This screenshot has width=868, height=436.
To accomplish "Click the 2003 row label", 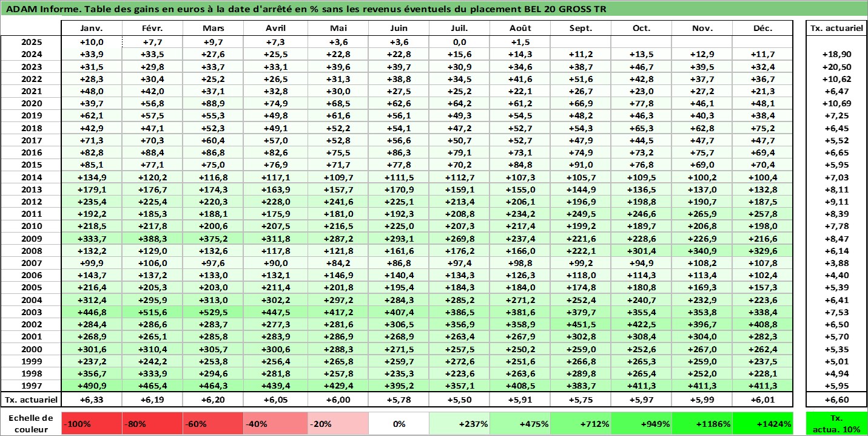I will pos(31,312).
